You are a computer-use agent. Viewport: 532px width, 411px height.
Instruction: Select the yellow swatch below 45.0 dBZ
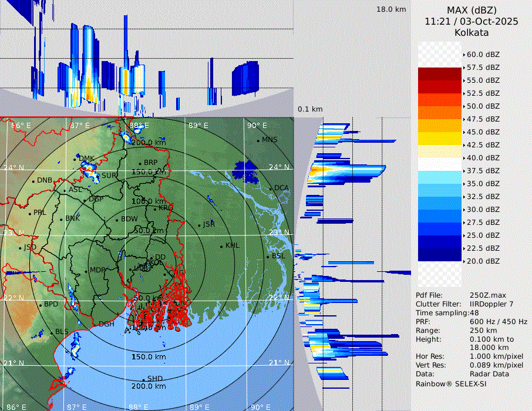tap(440, 139)
